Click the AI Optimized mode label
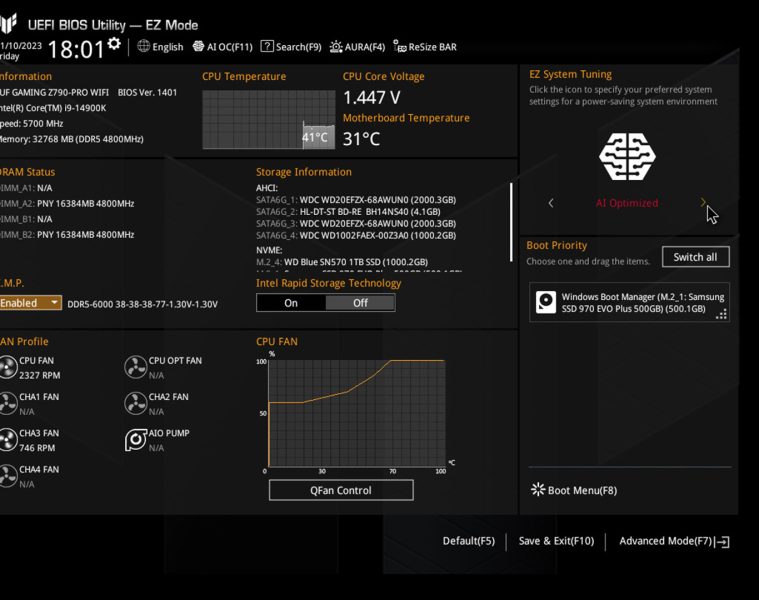The height and width of the screenshot is (600, 759). click(627, 203)
